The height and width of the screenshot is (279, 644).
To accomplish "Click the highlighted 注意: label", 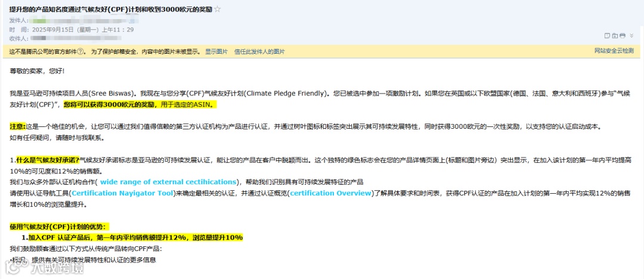I will click(x=18, y=126).
